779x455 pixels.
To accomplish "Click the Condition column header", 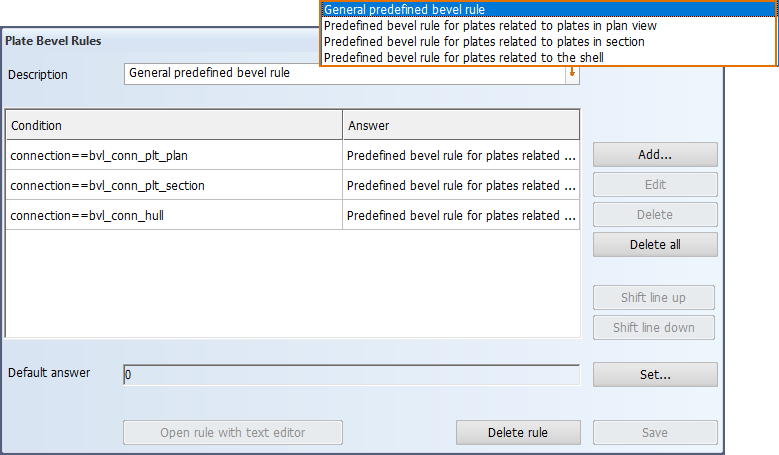I will [174, 126].
